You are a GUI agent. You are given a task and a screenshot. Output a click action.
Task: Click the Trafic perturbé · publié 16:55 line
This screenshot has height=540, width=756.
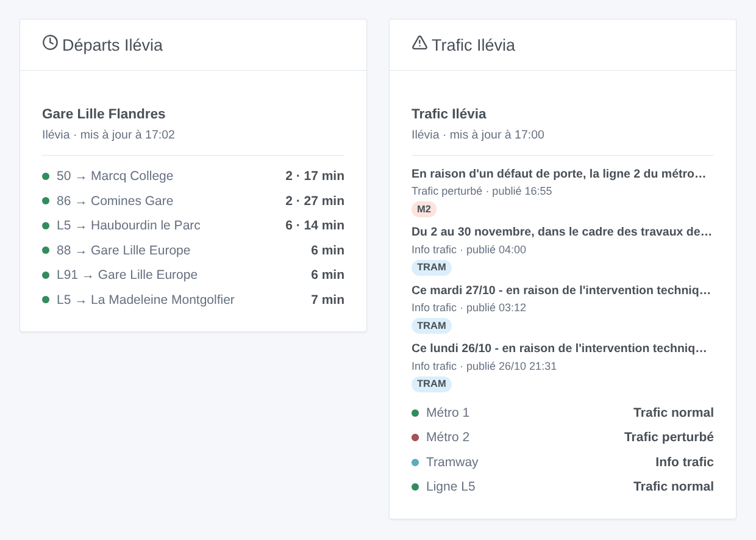[x=482, y=191]
